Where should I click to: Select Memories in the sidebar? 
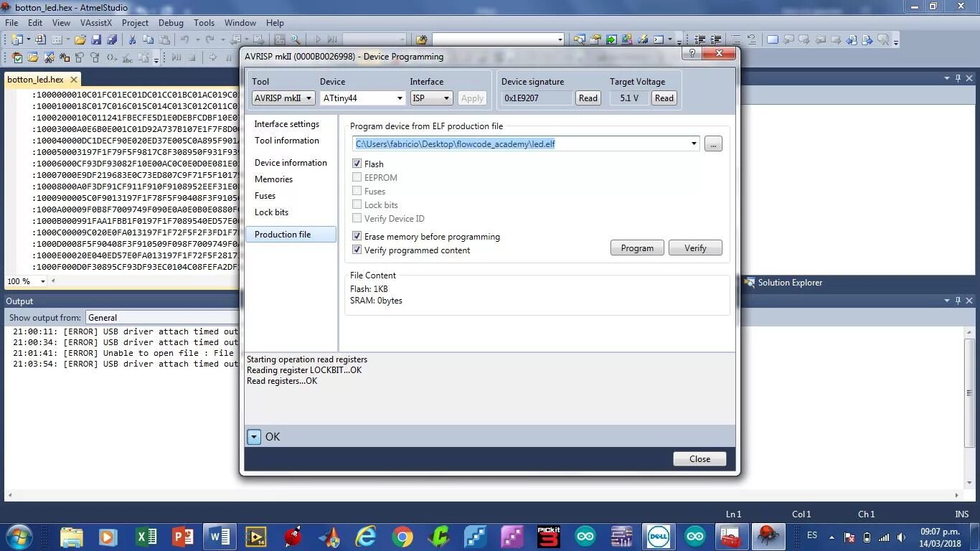[273, 179]
